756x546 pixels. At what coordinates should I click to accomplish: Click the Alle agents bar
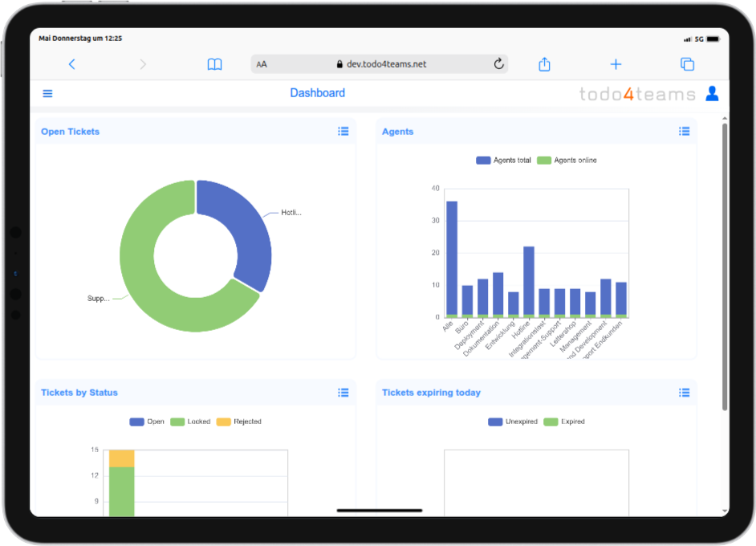point(452,259)
